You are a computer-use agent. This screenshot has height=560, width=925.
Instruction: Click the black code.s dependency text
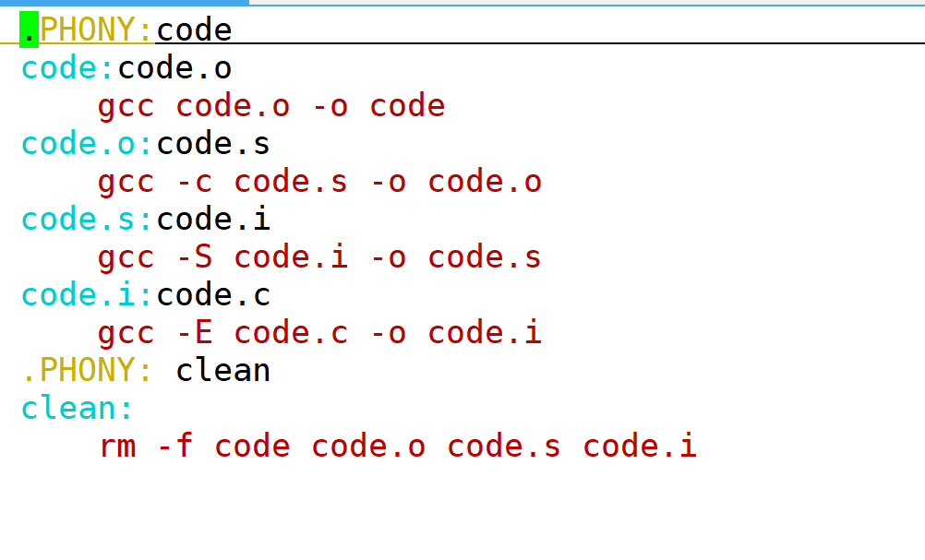pos(213,144)
